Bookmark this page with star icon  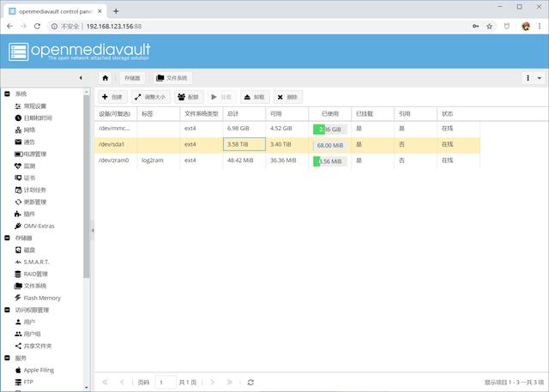[490, 27]
